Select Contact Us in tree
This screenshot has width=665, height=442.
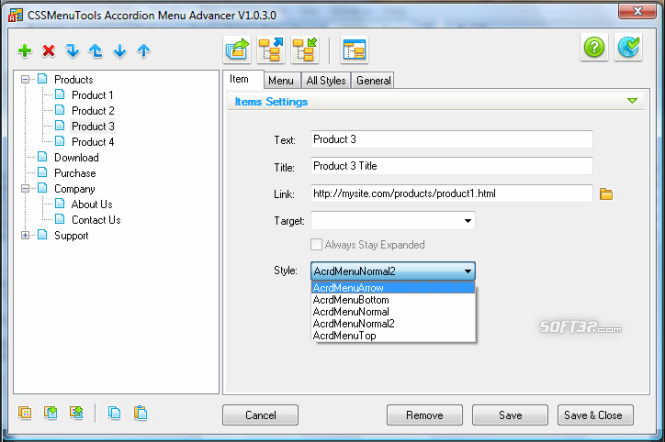tap(96, 220)
